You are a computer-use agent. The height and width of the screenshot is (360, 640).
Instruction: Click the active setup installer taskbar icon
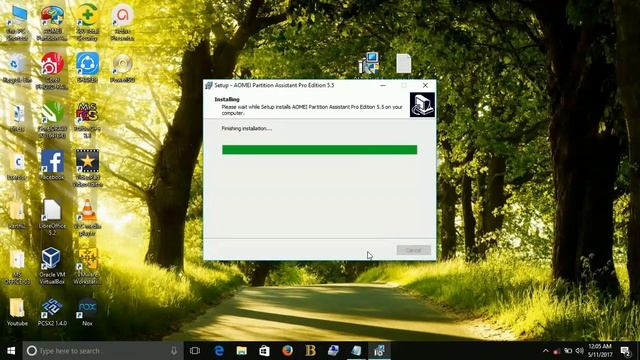point(379,351)
